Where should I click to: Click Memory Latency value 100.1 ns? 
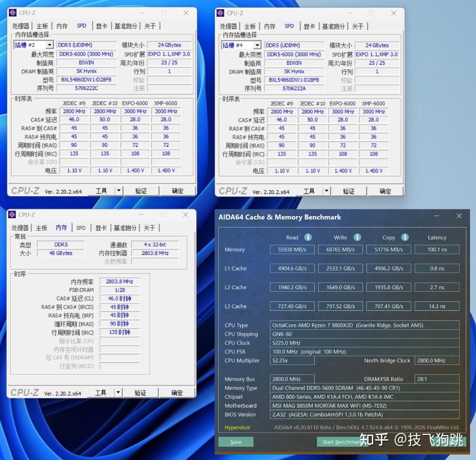[x=437, y=249]
